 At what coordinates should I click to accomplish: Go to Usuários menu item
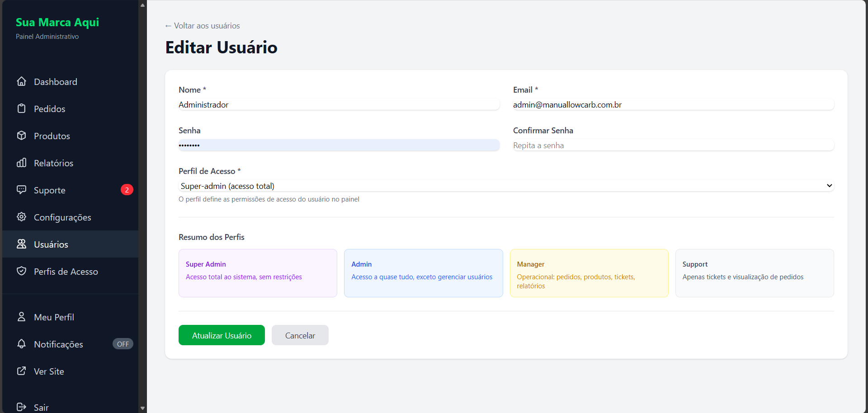(x=51, y=244)
